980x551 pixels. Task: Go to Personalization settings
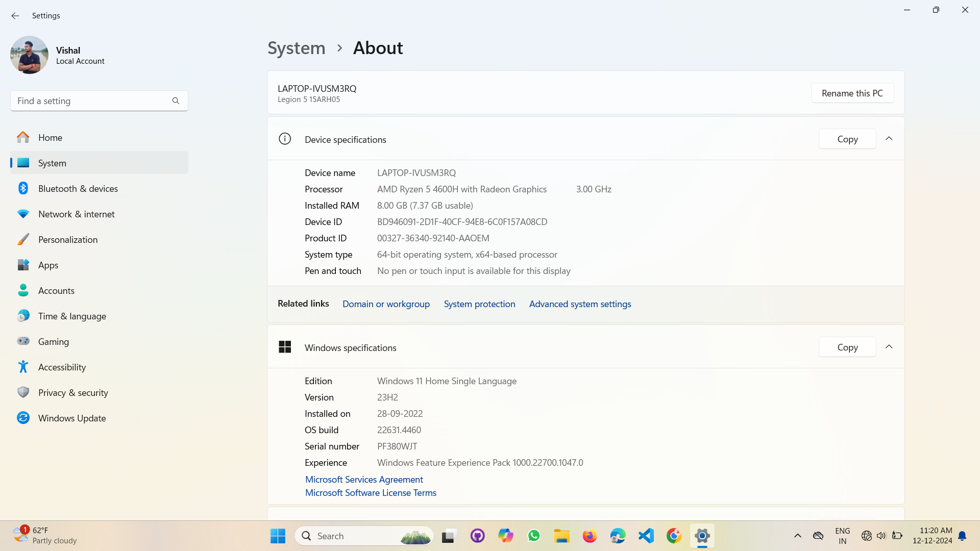(99, 240)
